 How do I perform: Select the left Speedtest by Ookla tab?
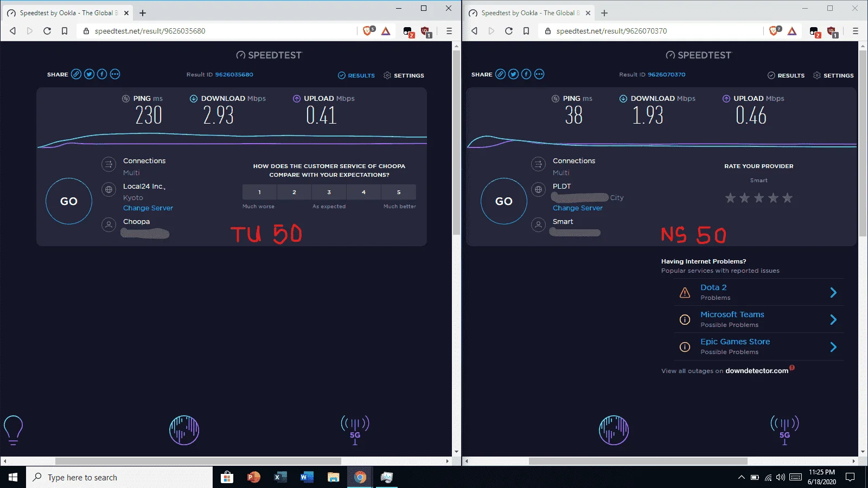tap(68, 13)
